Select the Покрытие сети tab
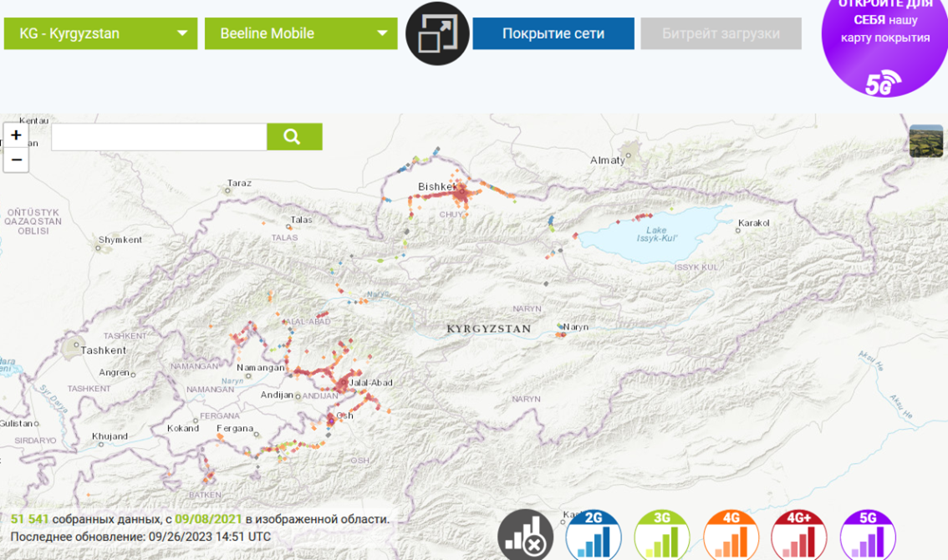The image size is (948, 560). tap(553, 33)
